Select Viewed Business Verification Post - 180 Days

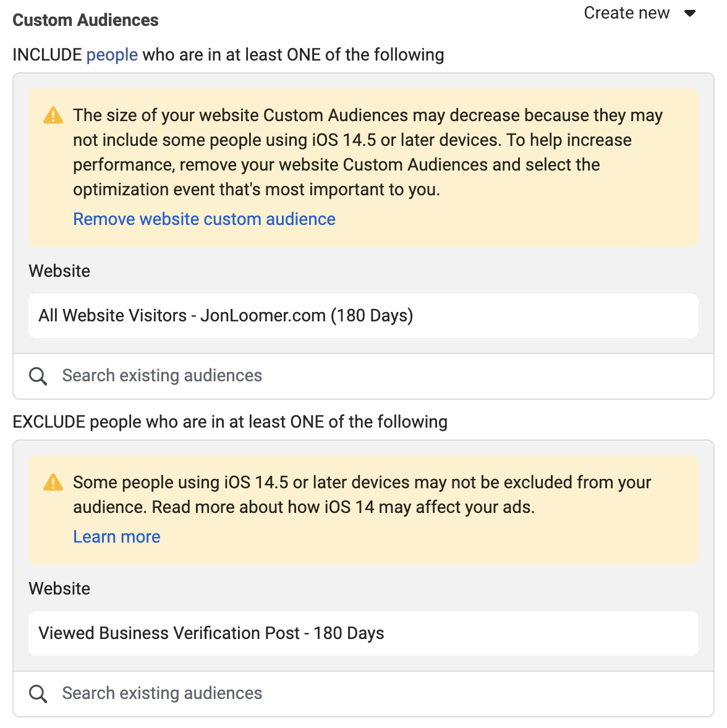pos(363,633)
